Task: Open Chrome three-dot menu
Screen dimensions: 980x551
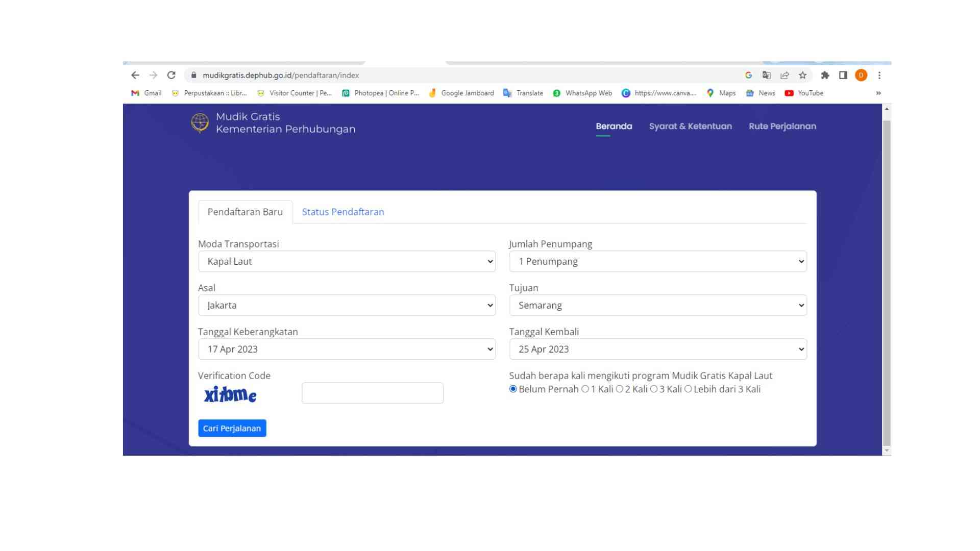Action: [x=879, y=75]
